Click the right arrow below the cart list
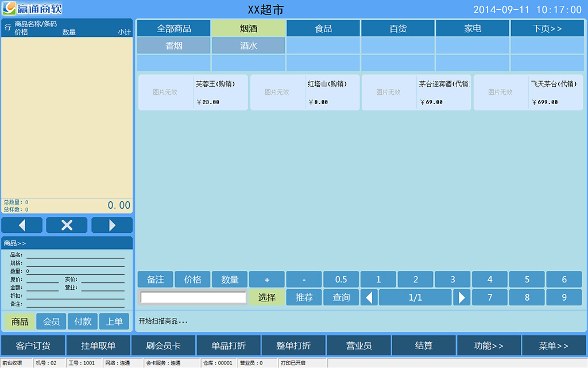The width and height of the screenshot is (588, 368). click(112, 225)
